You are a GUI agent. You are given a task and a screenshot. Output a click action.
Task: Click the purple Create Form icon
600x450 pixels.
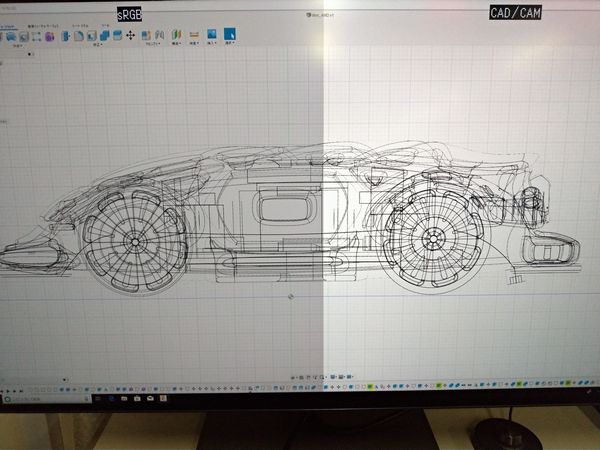50,35
